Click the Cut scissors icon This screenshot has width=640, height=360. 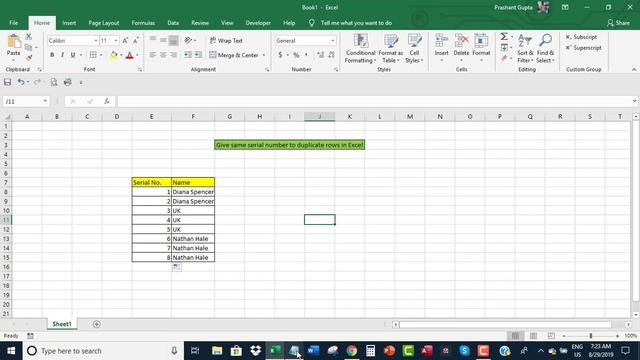[29, 37]
